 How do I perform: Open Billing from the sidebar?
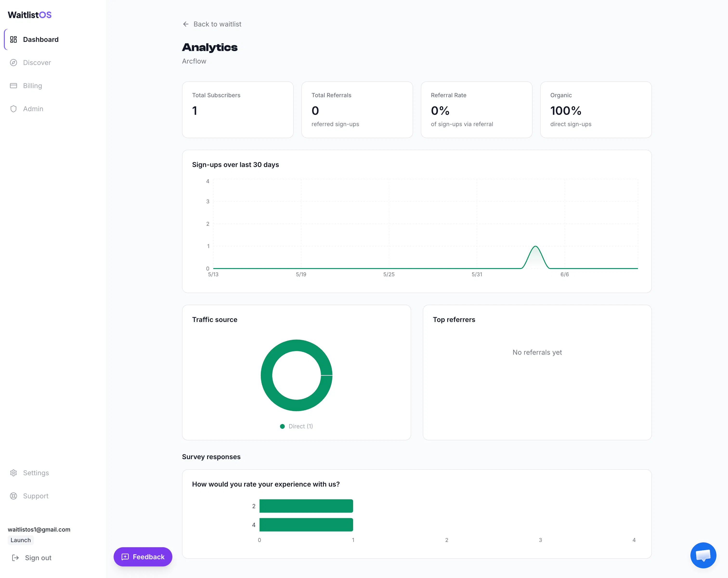tap(53, 86)
